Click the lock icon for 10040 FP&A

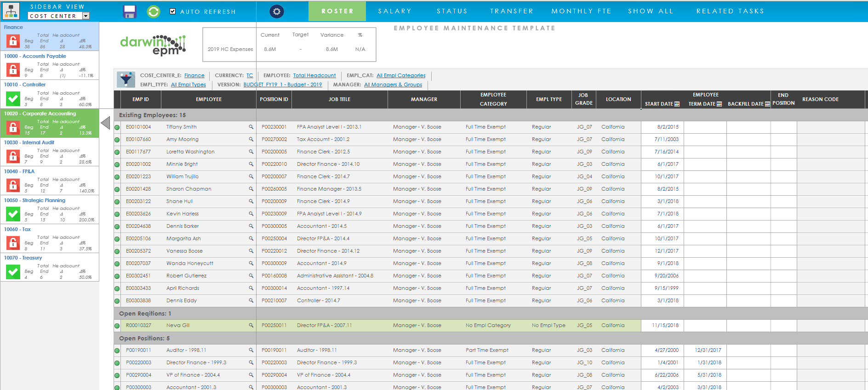pos(13,185)
